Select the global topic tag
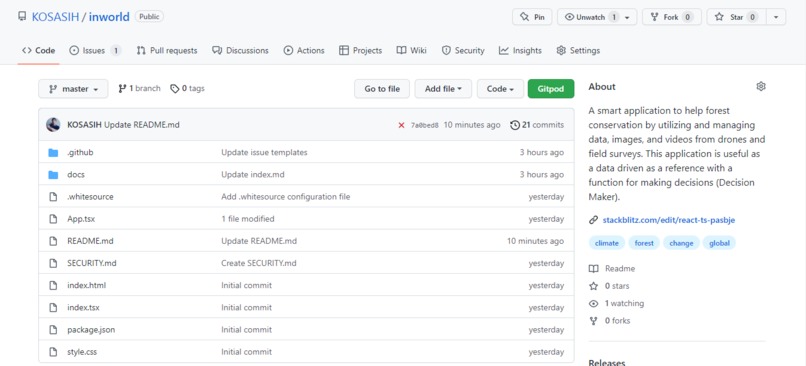Image resolution: width=806 pixels, height=366 pixels. (x=719, y=243)
